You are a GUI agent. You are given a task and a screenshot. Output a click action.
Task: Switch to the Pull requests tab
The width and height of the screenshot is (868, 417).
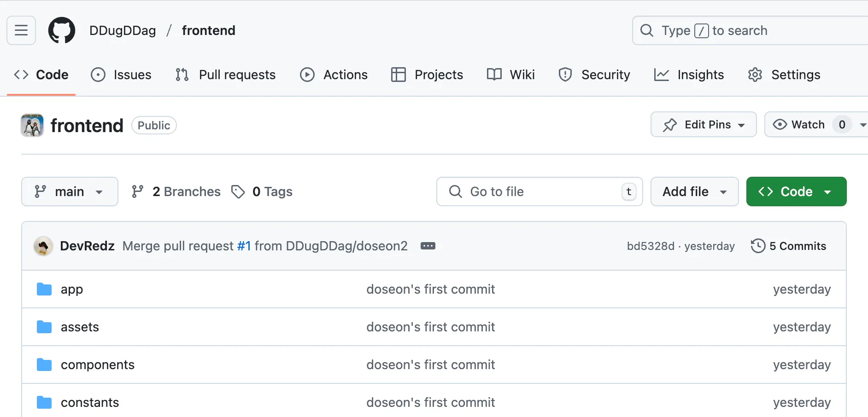point(225,75)
